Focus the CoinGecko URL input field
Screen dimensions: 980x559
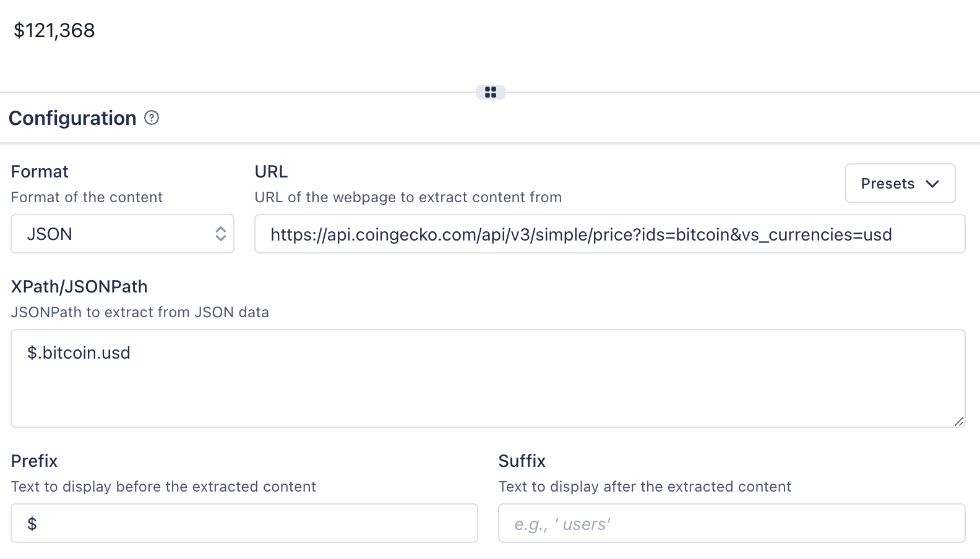[x=609, y=234]
